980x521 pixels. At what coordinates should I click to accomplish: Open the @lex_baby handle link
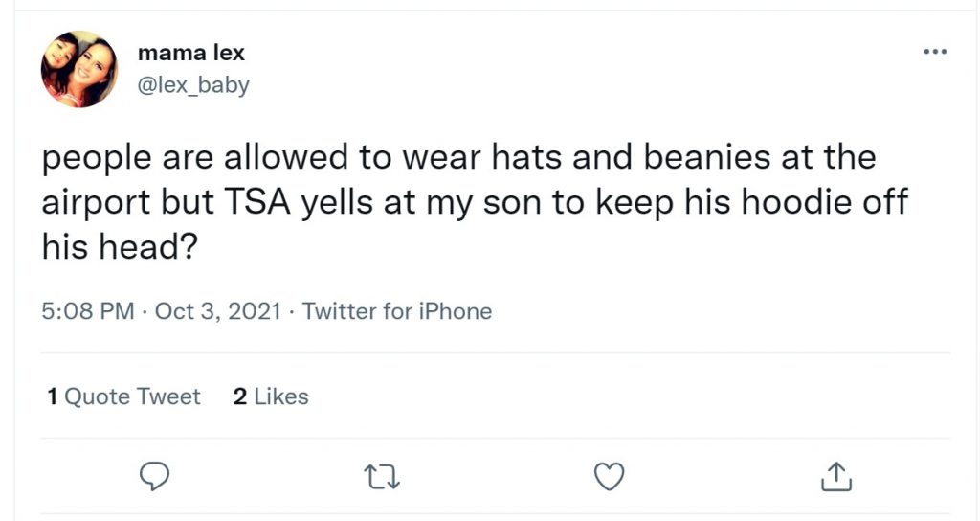[x=193, y=84]
